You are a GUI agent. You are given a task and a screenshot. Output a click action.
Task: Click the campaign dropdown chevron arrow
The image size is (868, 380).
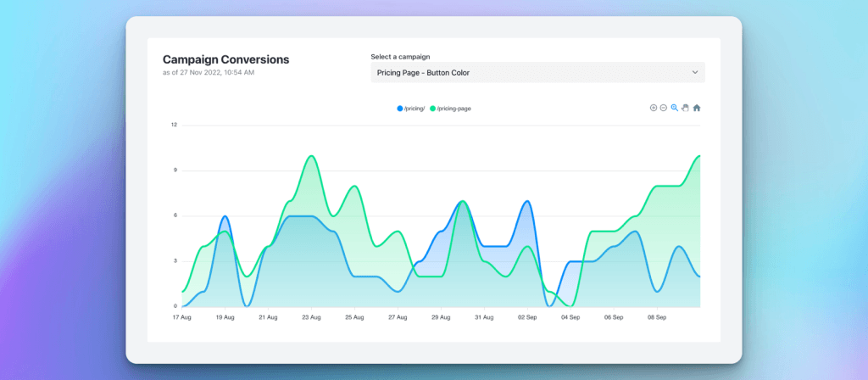(695, 73)
